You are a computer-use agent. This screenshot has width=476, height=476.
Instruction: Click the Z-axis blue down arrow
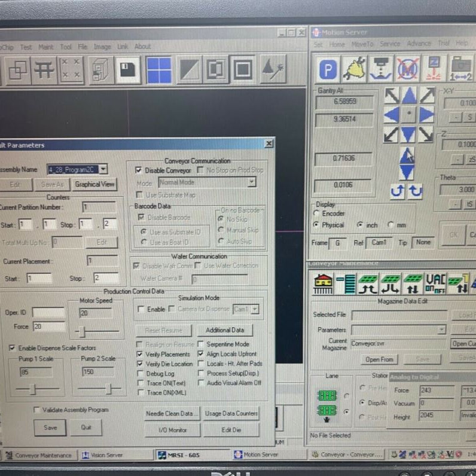[407, 172]
